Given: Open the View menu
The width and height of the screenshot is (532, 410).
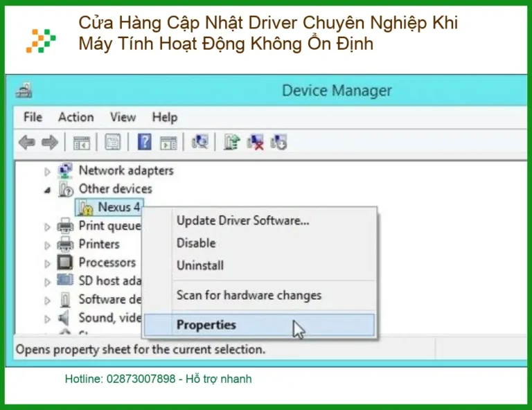Looking at the screenshot, I should click(x=123, y=117).
